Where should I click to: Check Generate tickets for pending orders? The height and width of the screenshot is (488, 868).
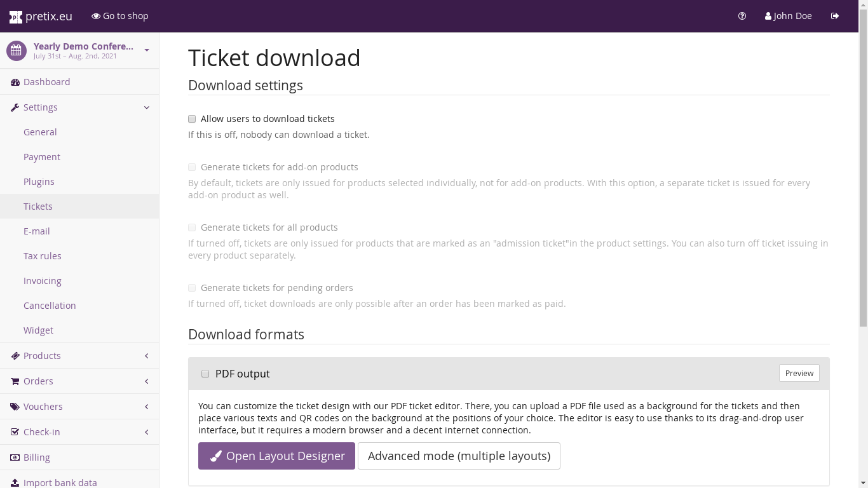tap(192, 288)
